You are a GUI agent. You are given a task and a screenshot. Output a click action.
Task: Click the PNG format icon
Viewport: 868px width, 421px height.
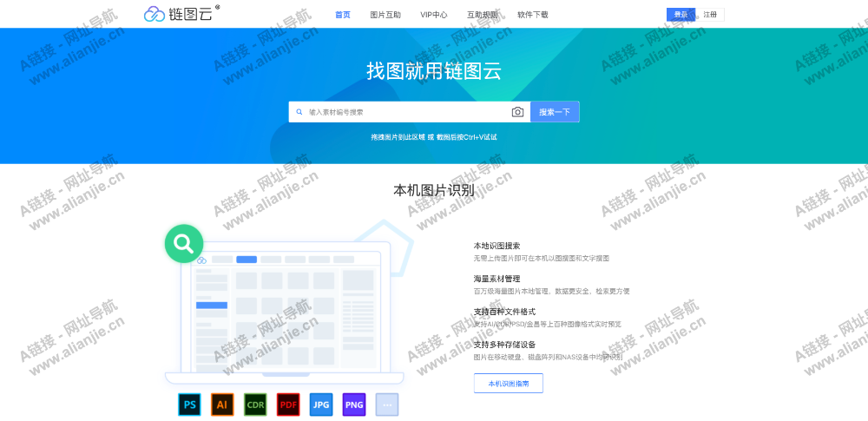(x=354, y=405)
